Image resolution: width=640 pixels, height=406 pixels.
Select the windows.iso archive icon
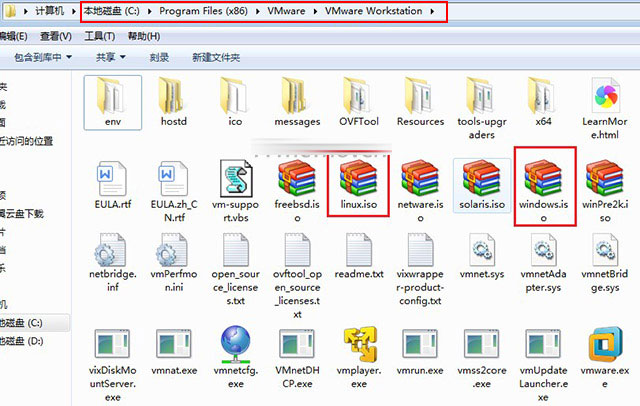tap(543, 178)
